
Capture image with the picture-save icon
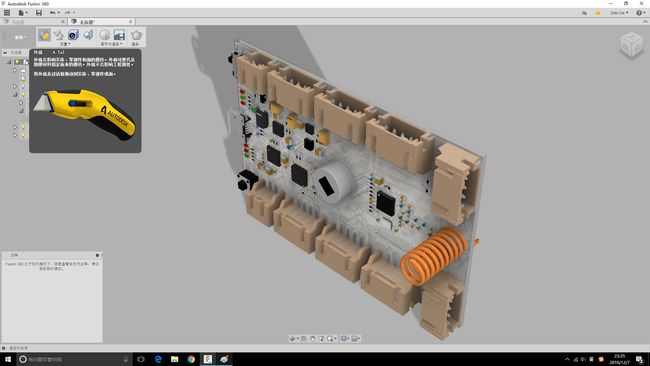(119, 35)
